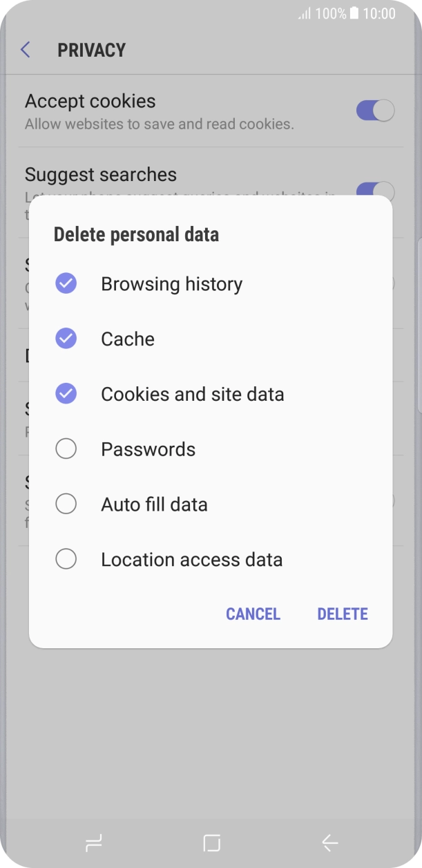Open recent apps from the navigation bar

tap(93, 843)
